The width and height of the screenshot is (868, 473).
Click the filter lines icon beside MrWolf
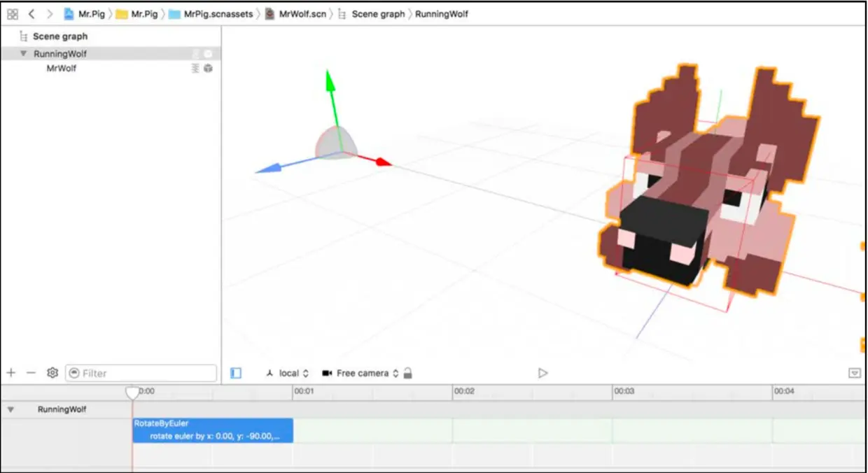[x=195, y=68]
